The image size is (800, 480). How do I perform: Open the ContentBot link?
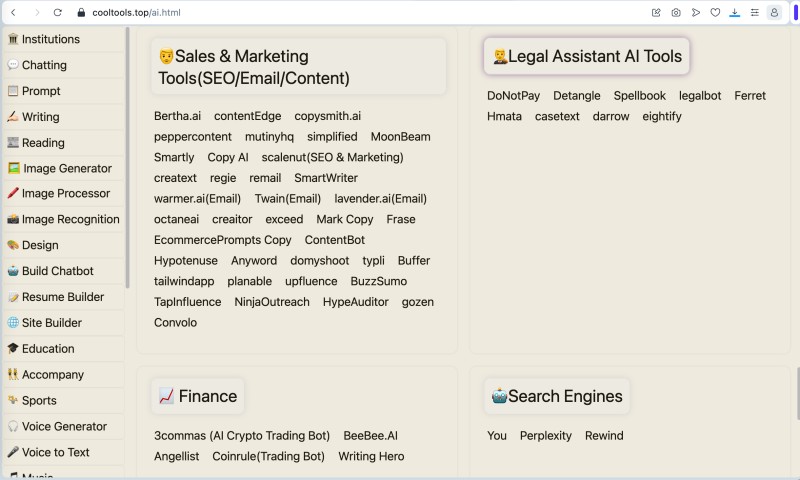click(x=335, y=240)
